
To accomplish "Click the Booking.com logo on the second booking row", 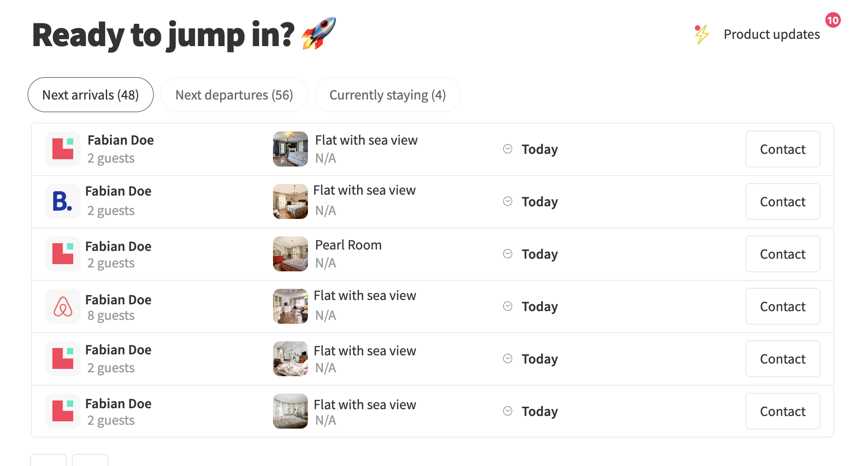I will click(x=63, y=201).
